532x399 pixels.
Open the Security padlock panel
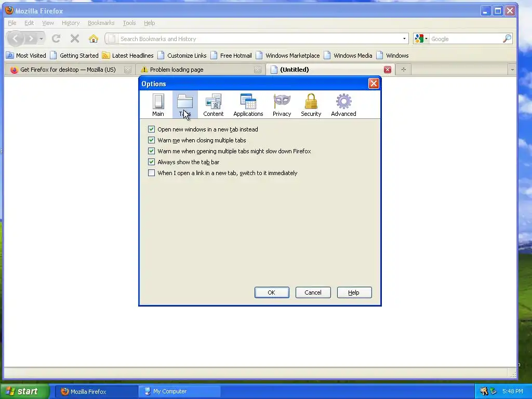pyautogui.click(x=311, y=105)
